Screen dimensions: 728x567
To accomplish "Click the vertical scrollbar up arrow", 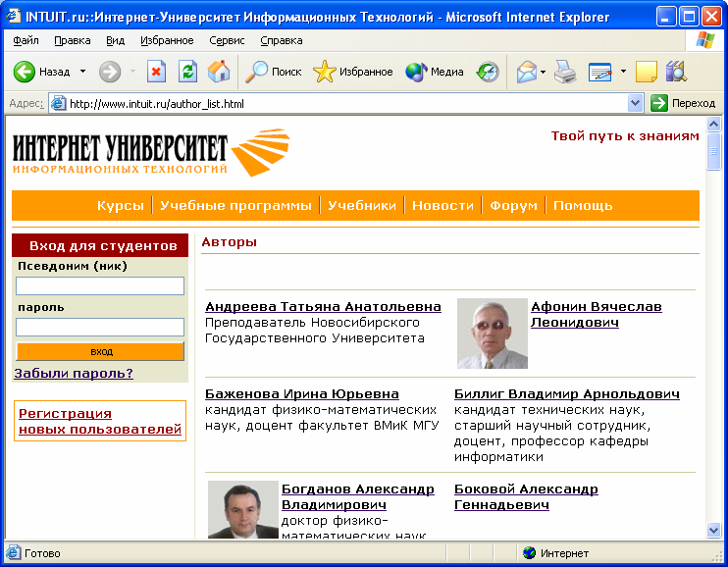I will click(713, 124).
